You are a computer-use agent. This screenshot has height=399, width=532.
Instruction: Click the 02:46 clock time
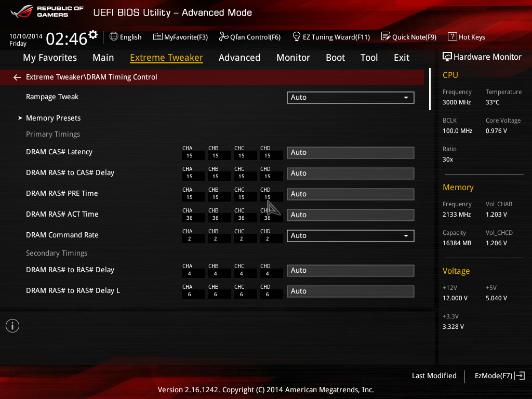[x=66, y=38]
